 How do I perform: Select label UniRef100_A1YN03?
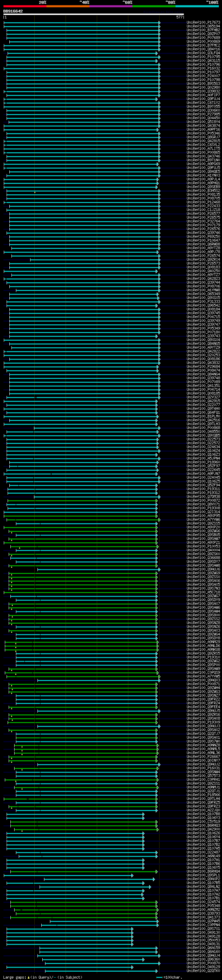(x=203, y=175)
